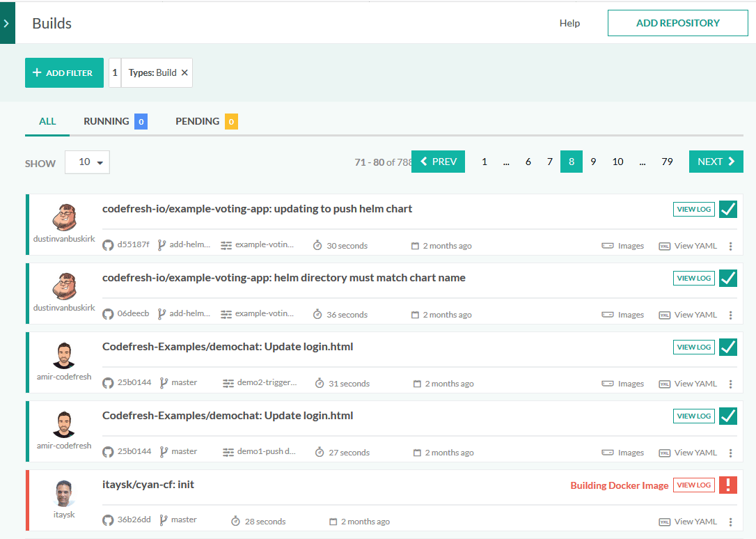Open View YAML for itaysk/cyan-cf build
This screenshot has width=756, height=539.
[688, 522]
